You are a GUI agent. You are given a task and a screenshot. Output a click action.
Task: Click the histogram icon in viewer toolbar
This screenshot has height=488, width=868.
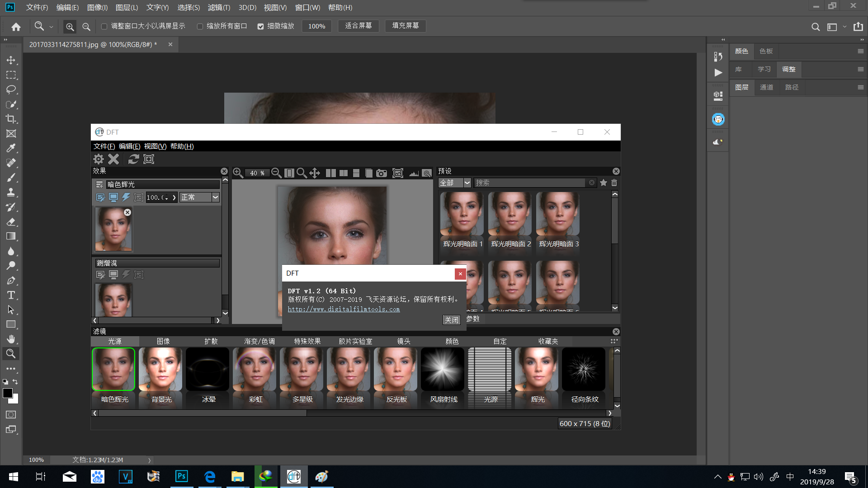pyautogui.click(x=414, y=173)
